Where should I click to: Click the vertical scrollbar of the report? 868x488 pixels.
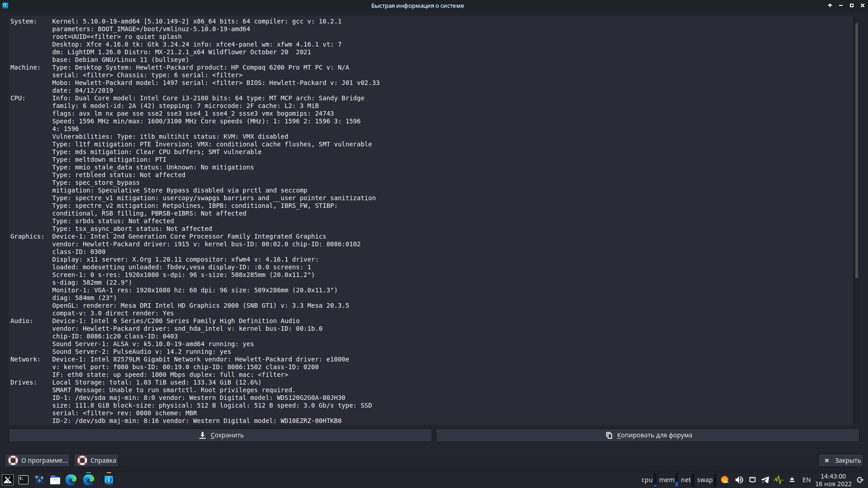tap(856, 150)
